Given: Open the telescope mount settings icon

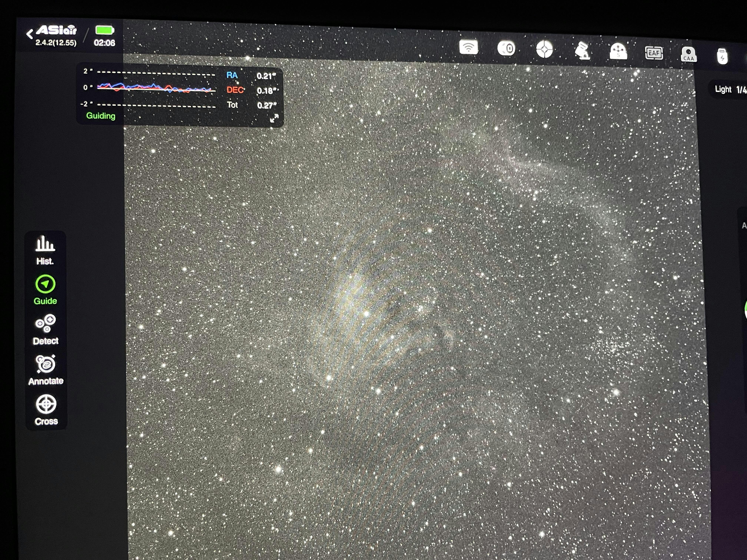Looking at the screenshot, I should coord(582,51).
